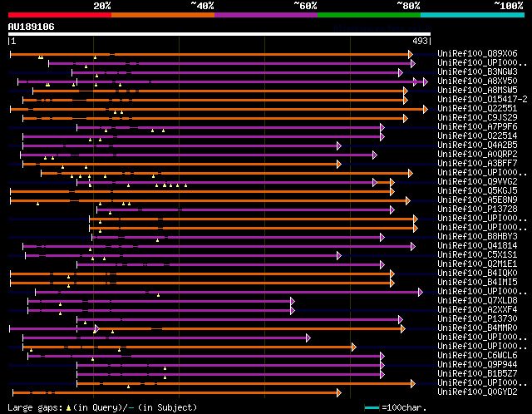Viewport: 532px width, 414px height.
Task: Open the UniRef100_Q89X06 hit label
Action: [477, 53]
